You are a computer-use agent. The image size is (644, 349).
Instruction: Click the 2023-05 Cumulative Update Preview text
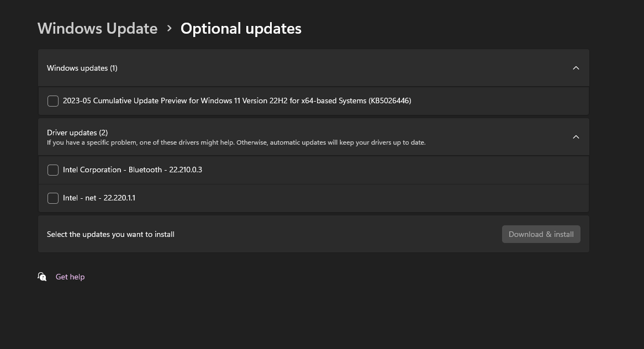point(237,101)
